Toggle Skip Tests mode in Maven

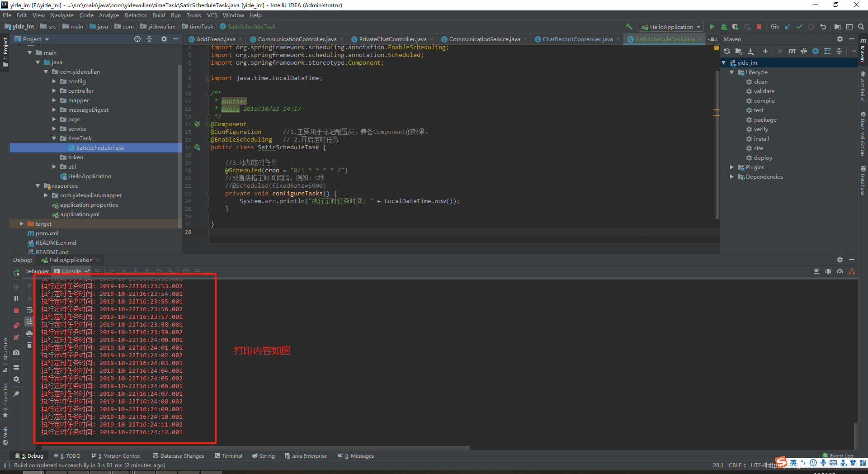pos(816,51)
